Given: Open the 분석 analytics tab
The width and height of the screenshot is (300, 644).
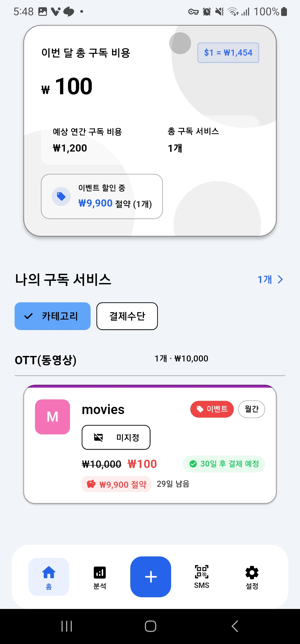Looking at the screenshot, I should point(100,576).
